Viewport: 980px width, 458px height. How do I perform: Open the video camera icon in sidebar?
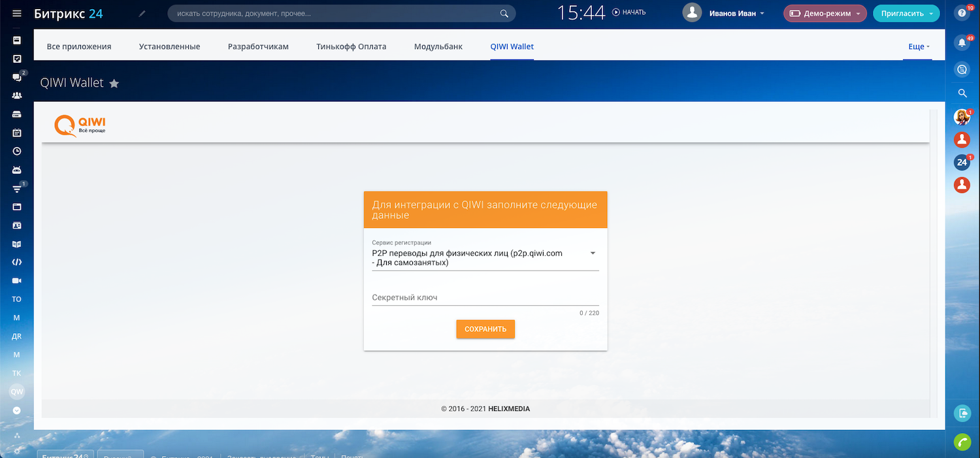tap(17, 280)
